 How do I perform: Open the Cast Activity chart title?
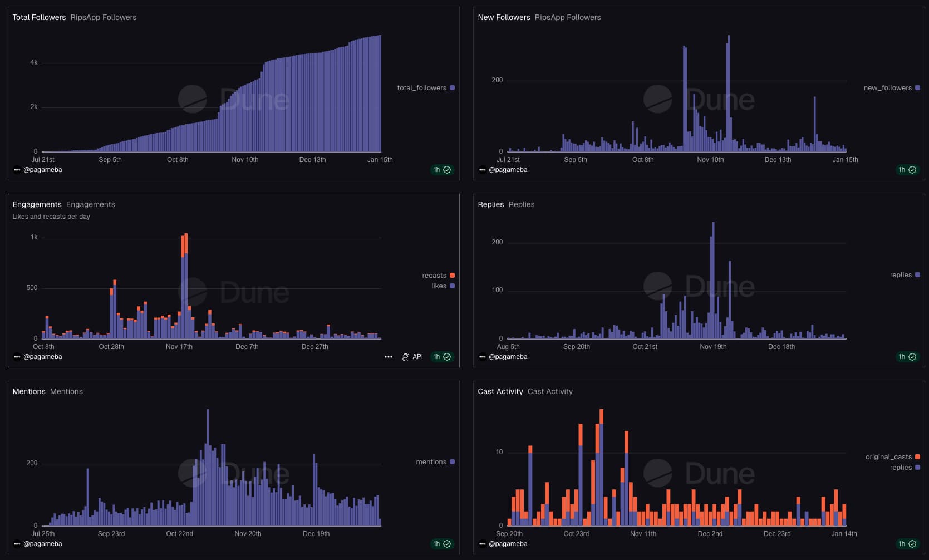[x=500, y=391]
